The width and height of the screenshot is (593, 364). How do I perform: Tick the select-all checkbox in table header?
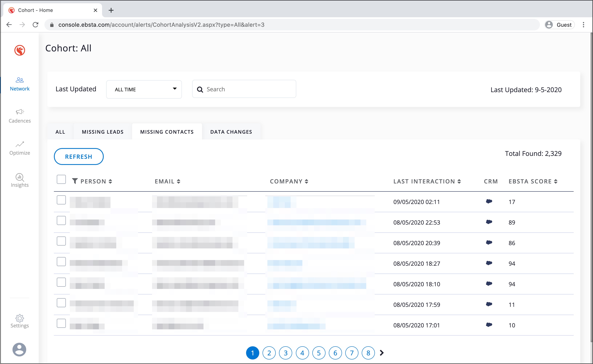(61, 179)
